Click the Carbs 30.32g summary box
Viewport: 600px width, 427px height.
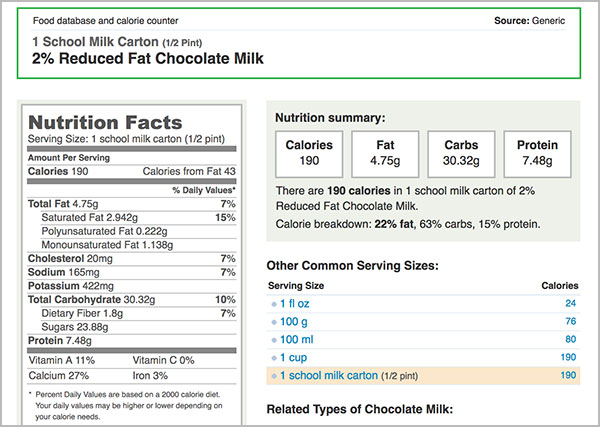461,154
